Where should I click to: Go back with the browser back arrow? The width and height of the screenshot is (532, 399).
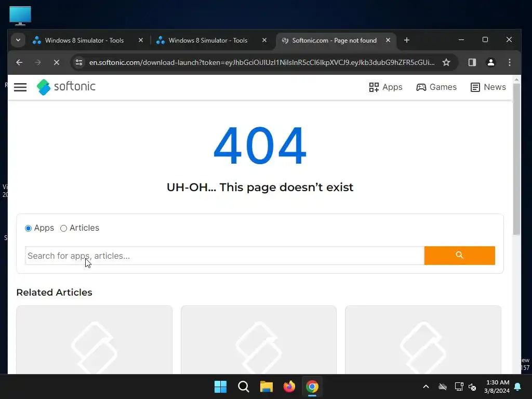[x=19, y=62]
